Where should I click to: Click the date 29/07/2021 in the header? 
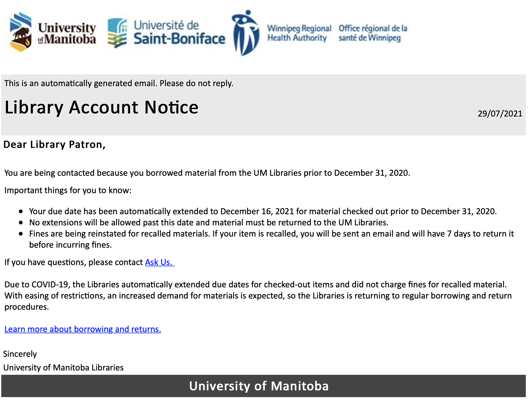coord(499,114)
